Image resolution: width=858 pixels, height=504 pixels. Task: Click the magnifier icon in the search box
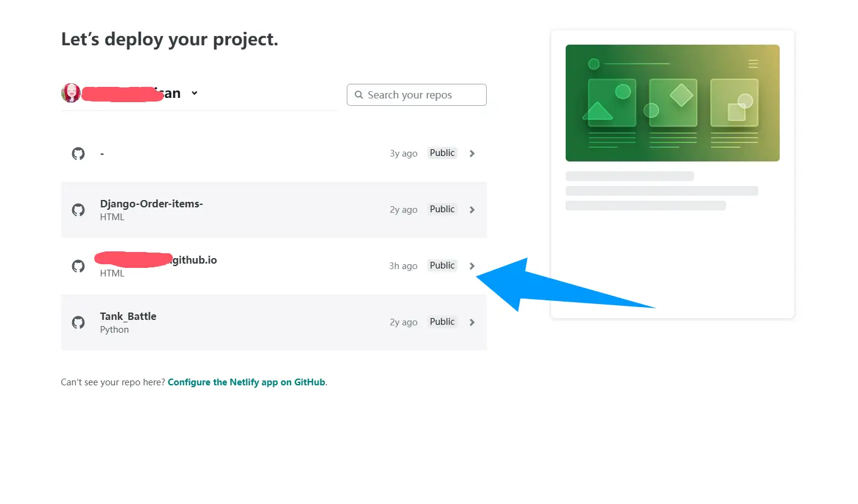[359, 95]
